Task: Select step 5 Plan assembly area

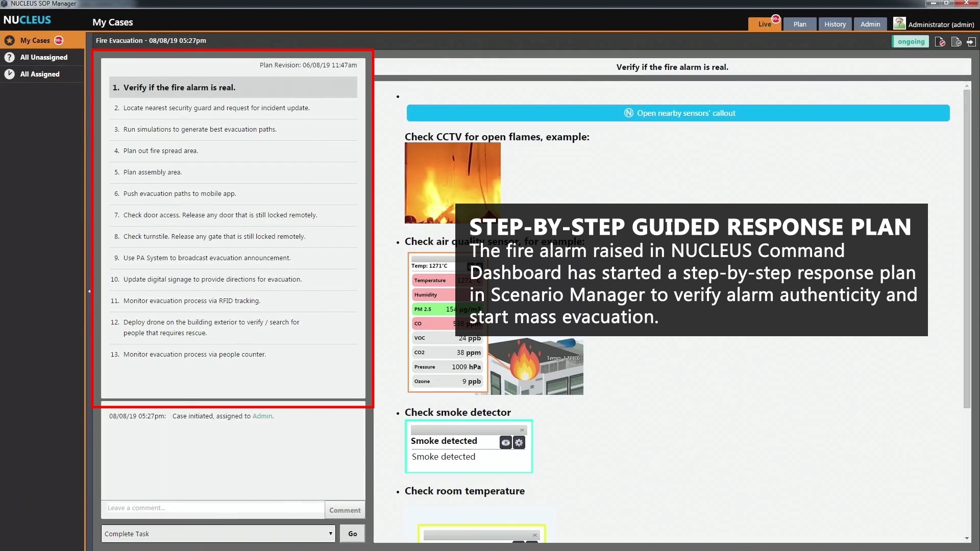Action: (x=233, y=172)
